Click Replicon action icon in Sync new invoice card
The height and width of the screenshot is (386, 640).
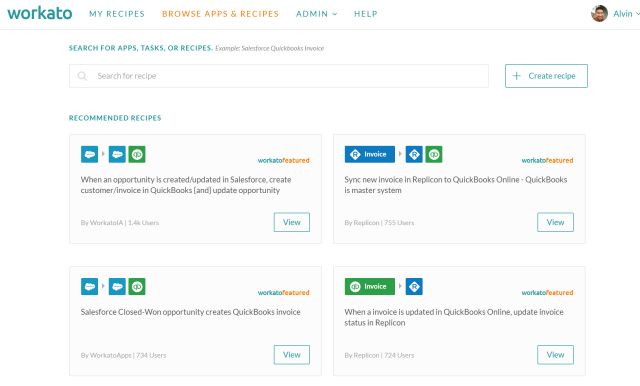[x=414, y=154]
